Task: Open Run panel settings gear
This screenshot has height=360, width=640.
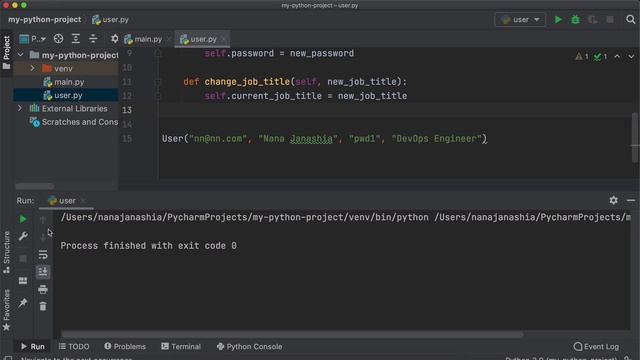Action: (x=613, y=200)
